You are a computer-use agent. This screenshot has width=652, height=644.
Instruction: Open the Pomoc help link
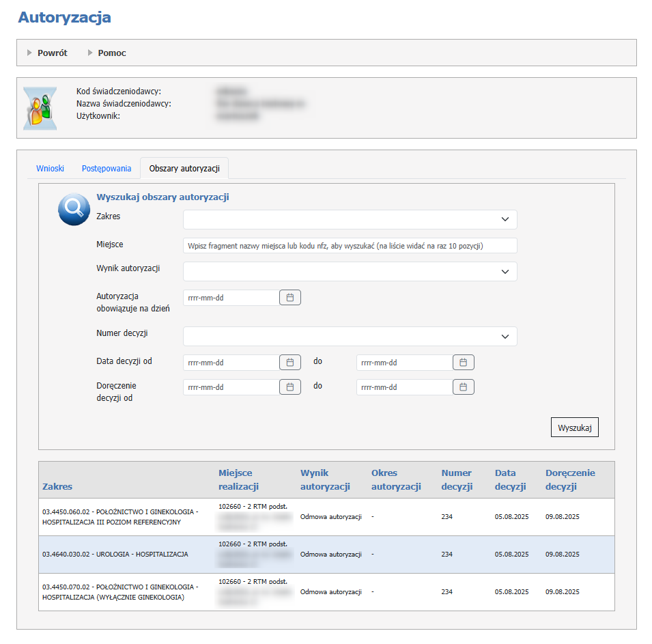tap(112, 53)
